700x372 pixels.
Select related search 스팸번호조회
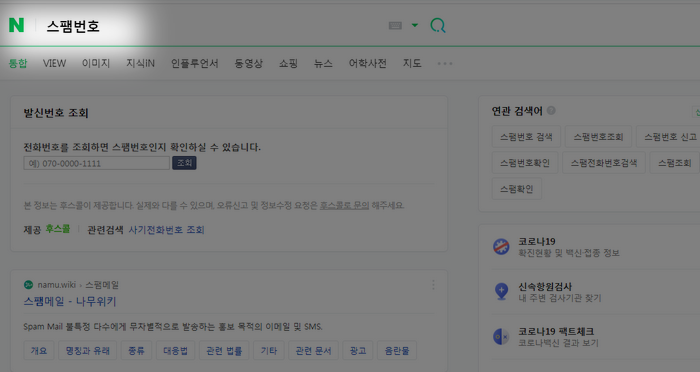[598, 137]
